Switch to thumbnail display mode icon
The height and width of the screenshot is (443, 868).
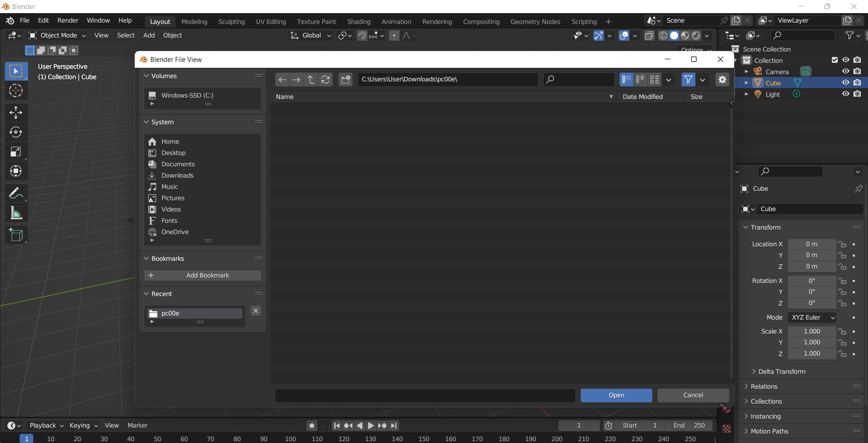(x=655, y=80)
